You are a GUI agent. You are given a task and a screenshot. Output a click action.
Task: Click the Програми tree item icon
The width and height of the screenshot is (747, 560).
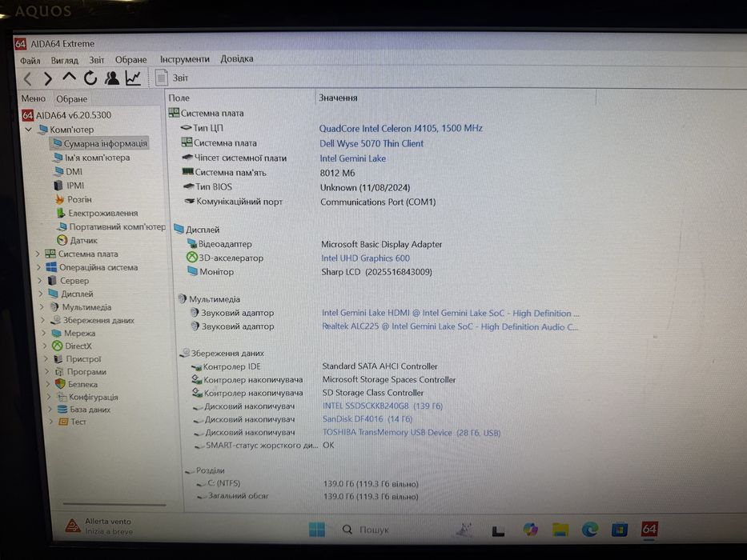coord(59,372)
